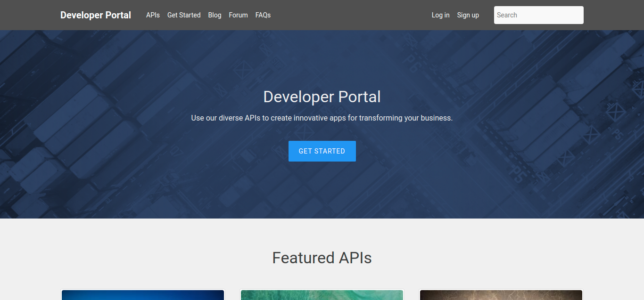Click inside the Search field
Screen dimensions: 644x300
(x=538, y=15)
